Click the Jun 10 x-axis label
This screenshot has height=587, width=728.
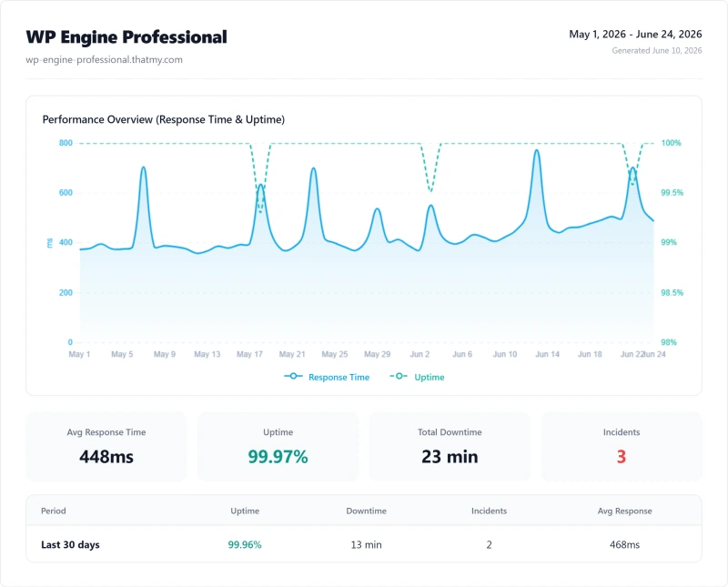point(505,354)
